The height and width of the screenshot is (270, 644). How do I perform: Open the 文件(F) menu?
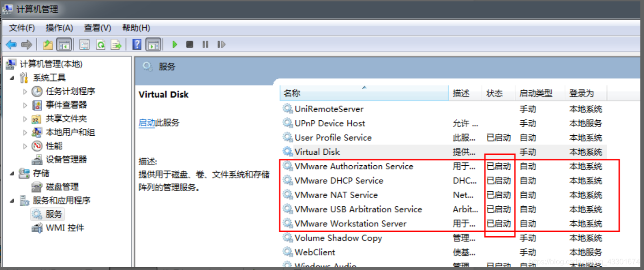(22, 28)
